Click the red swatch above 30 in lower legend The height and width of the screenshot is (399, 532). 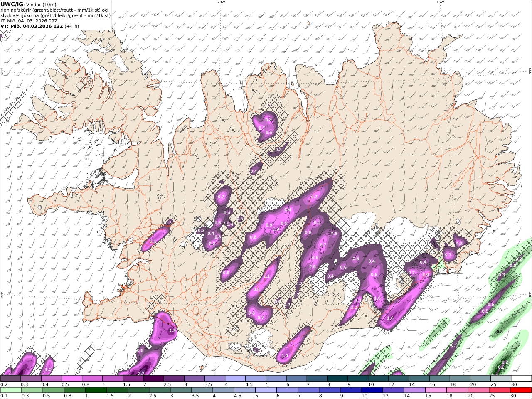pos(521,390)
